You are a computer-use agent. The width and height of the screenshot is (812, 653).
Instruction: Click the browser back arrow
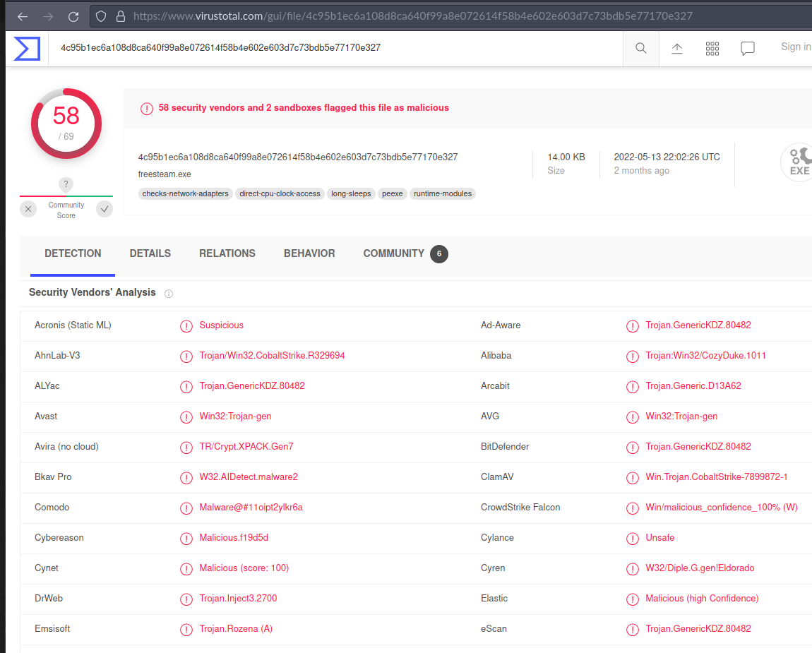click(x=23, y=16)
